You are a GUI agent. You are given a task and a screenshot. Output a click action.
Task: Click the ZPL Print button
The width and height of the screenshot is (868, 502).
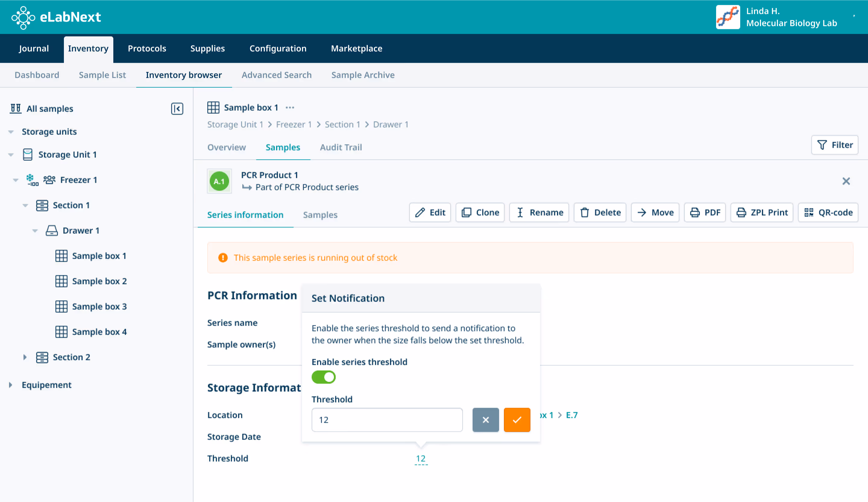[x=762, y=213]
